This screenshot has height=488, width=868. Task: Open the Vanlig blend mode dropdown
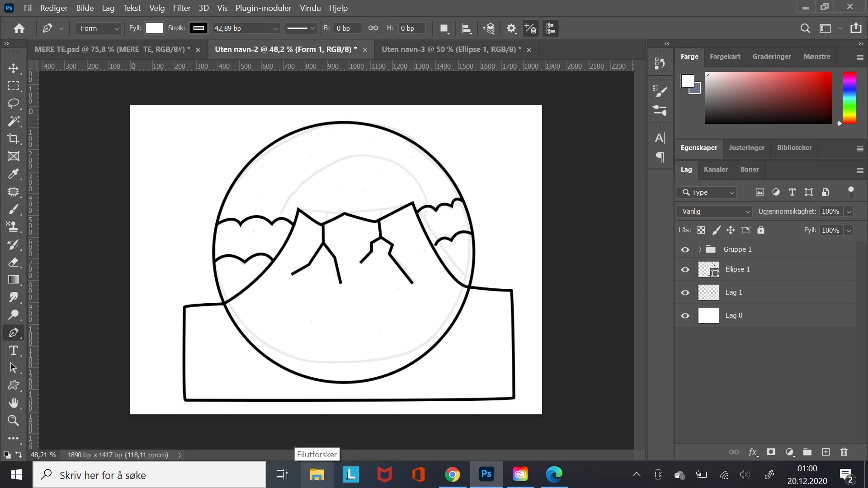pos(715,211)
